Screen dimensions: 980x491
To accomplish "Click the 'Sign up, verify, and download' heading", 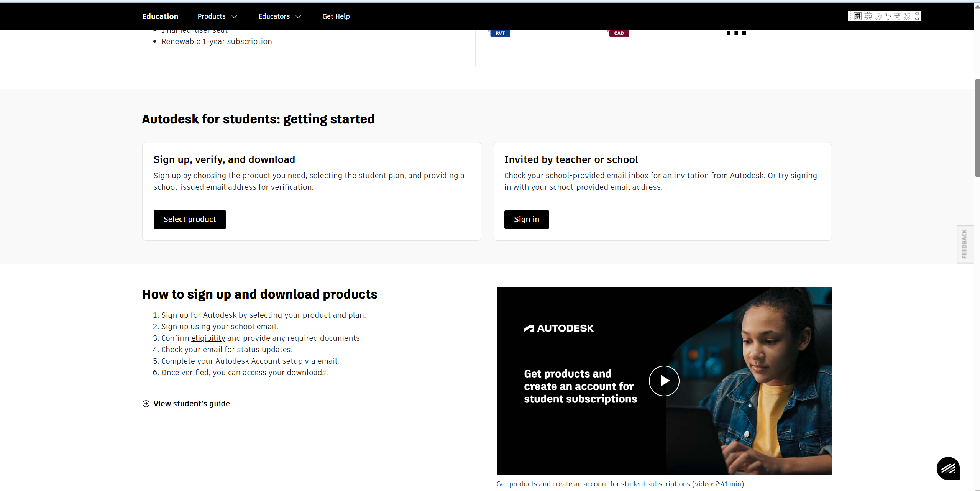I will pyautogui.click(x=224, y=159).
